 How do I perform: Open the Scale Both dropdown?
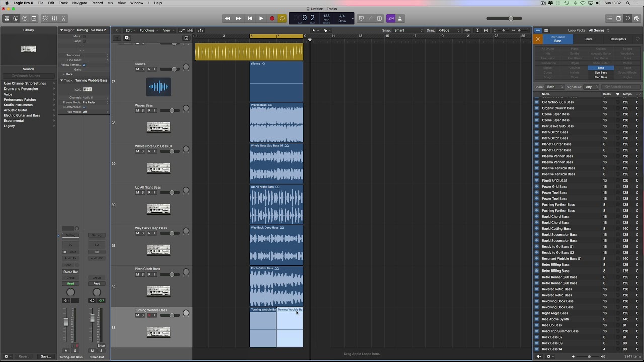(553, 87)
